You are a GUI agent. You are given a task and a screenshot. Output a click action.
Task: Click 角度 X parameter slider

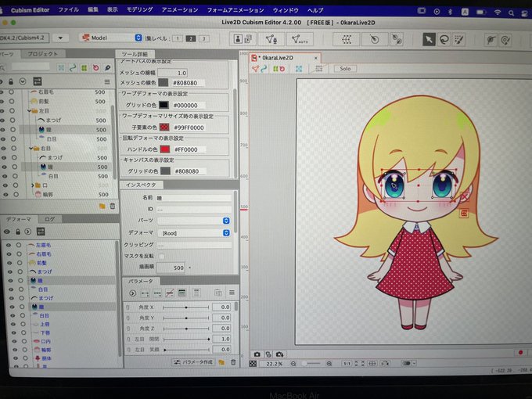pyautogui.click(x=186, y=307)
